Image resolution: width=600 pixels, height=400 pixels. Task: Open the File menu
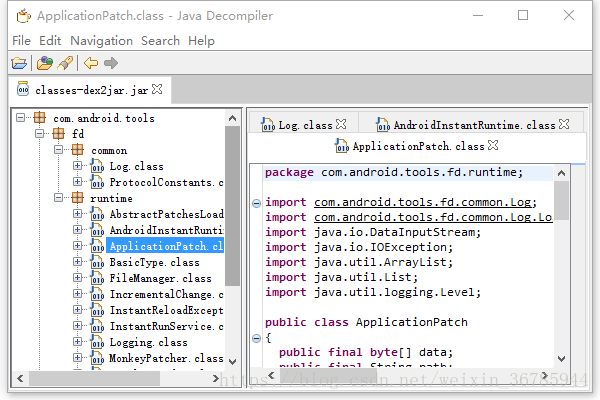[x=21, y=41]
